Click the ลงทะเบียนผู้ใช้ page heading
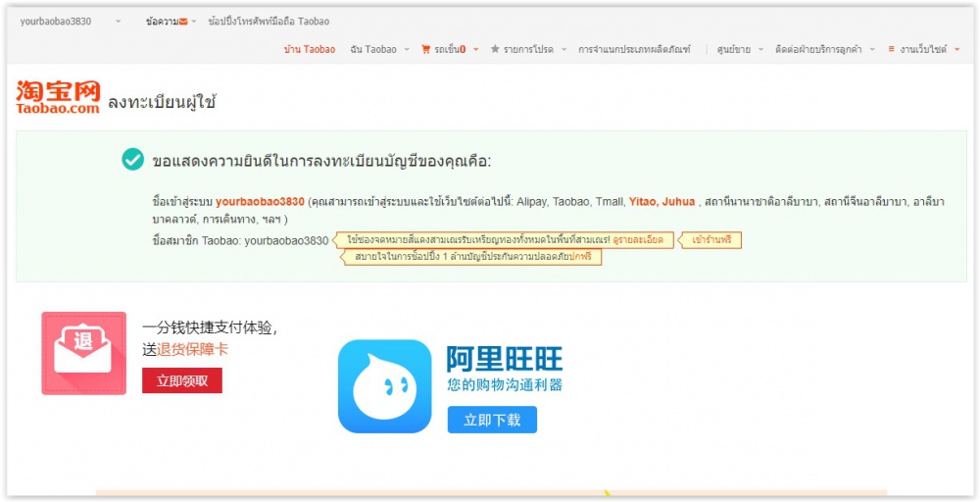 (162, 102)
